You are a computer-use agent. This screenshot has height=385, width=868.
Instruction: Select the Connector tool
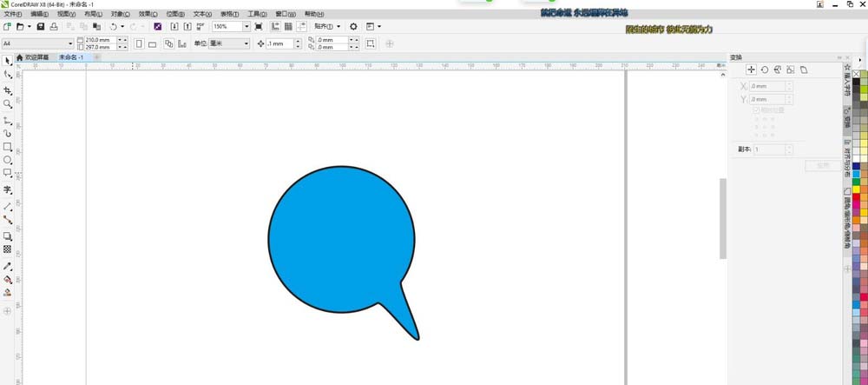pyautogui.click(x=7, y=220)
